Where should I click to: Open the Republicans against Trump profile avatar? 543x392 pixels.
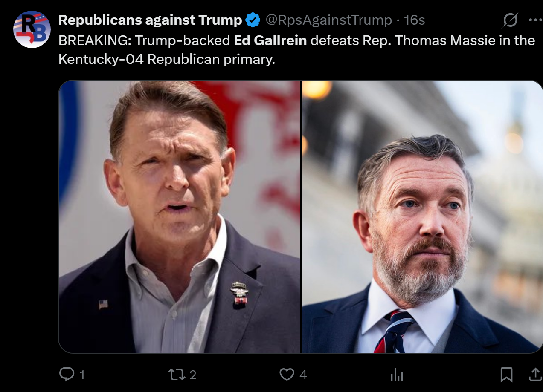pyautogui.click(x=32, y=29)
